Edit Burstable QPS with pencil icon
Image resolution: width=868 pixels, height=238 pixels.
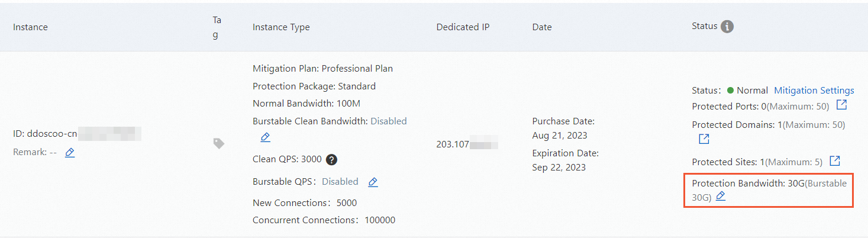pos(373,182)
